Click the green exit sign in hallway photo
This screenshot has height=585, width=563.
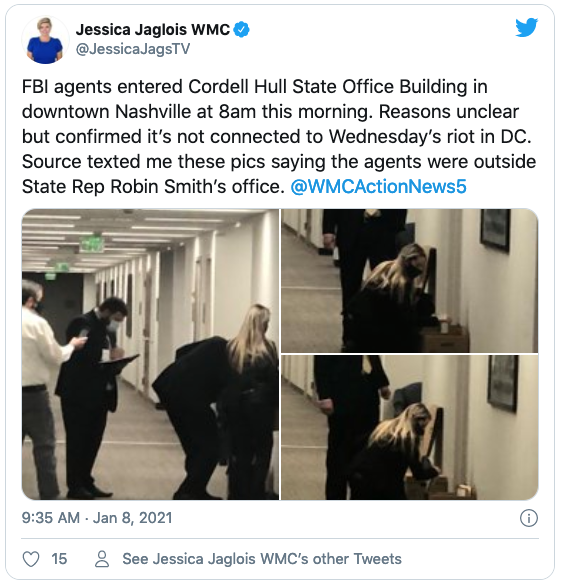pos(91,244)
